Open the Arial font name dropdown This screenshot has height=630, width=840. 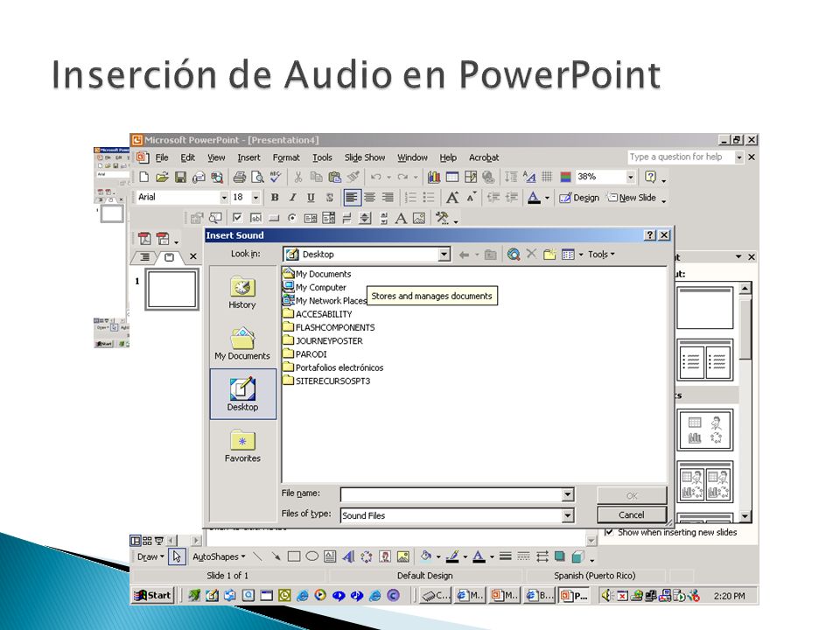coord(224,198)
